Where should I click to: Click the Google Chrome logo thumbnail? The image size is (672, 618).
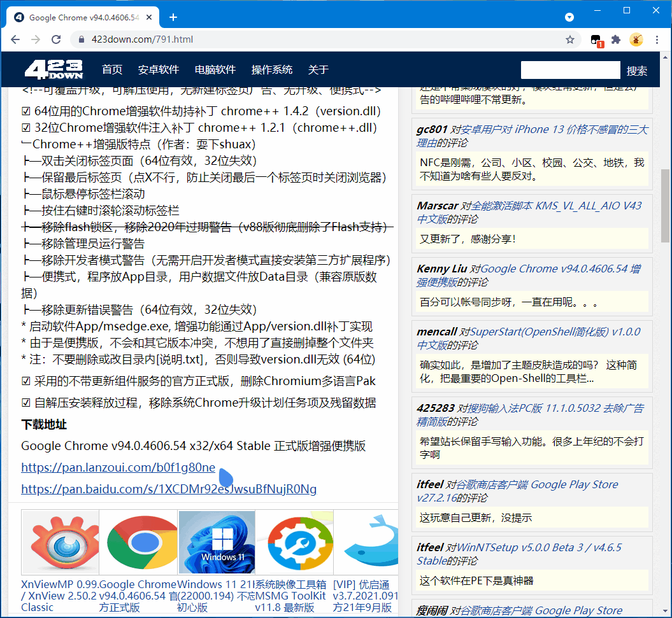[138, 542]
